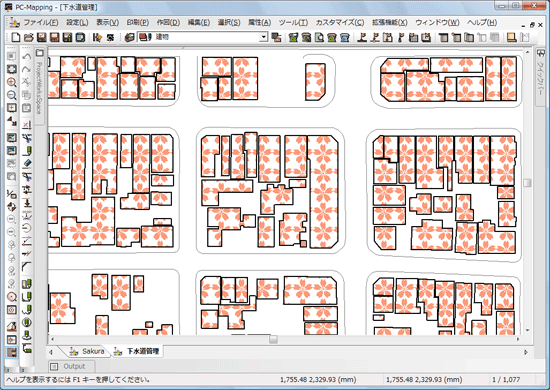Viewport: 550px width, 390px height.
Task: Open the 印刷(P) menu
Action: tap(138, 22)
